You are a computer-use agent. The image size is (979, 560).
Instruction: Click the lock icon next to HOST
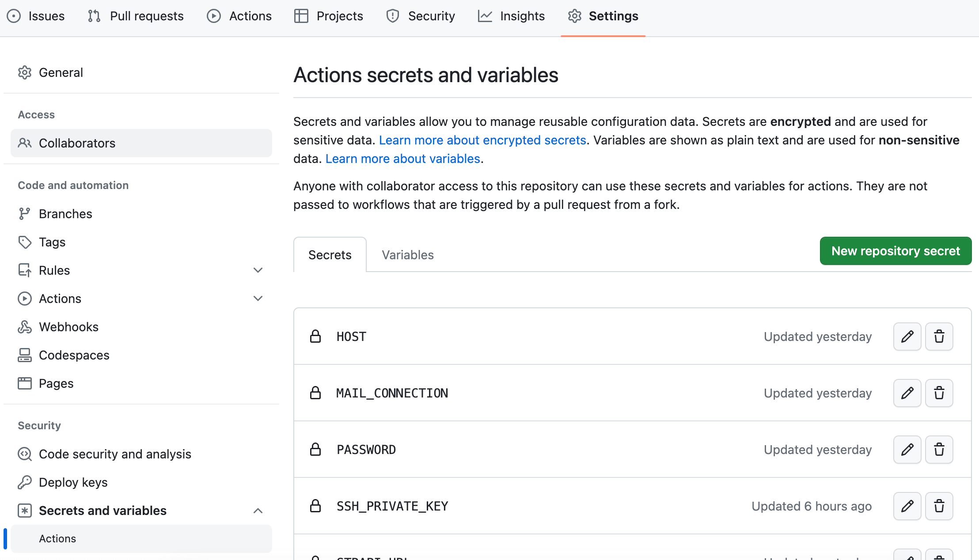[x=315, y=336]
